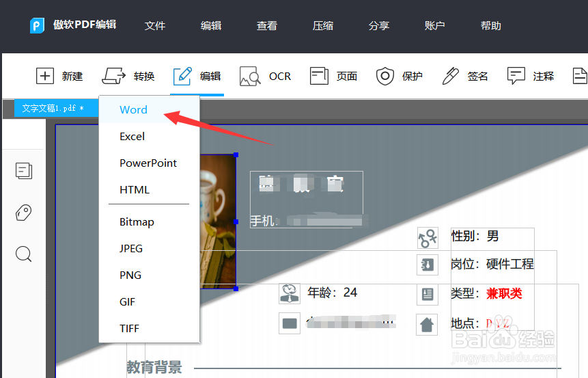Switch to the 文字文稿1.pdf tab

point(56,109)
